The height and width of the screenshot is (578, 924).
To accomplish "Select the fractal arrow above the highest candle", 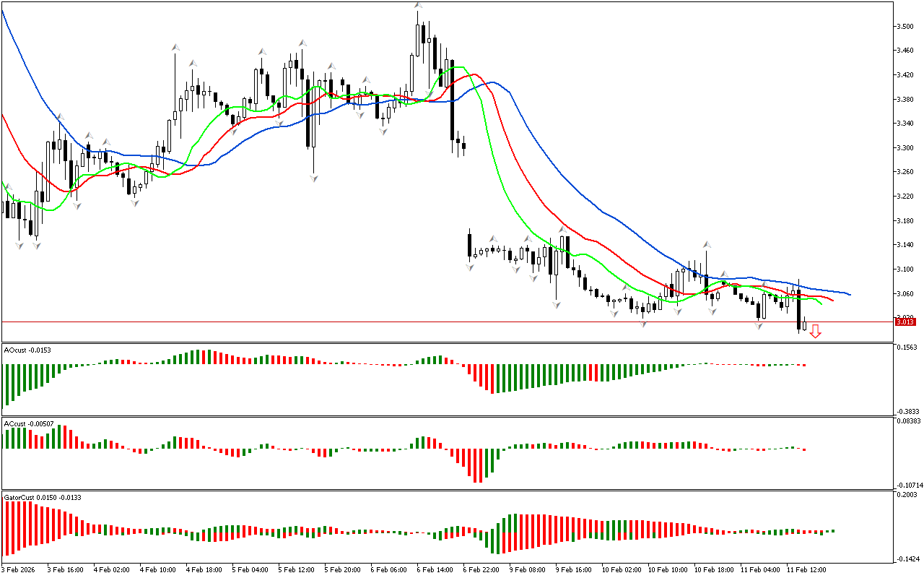I will coord(418,6).
